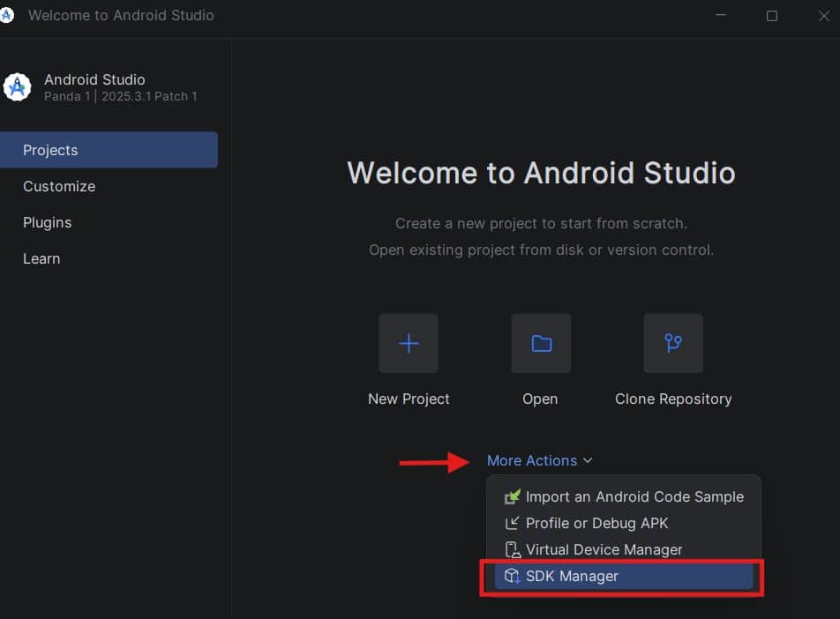Click the Android Studio logo in sidebar
The height and width of the screenshot is (619, 840).
point(17,86)
